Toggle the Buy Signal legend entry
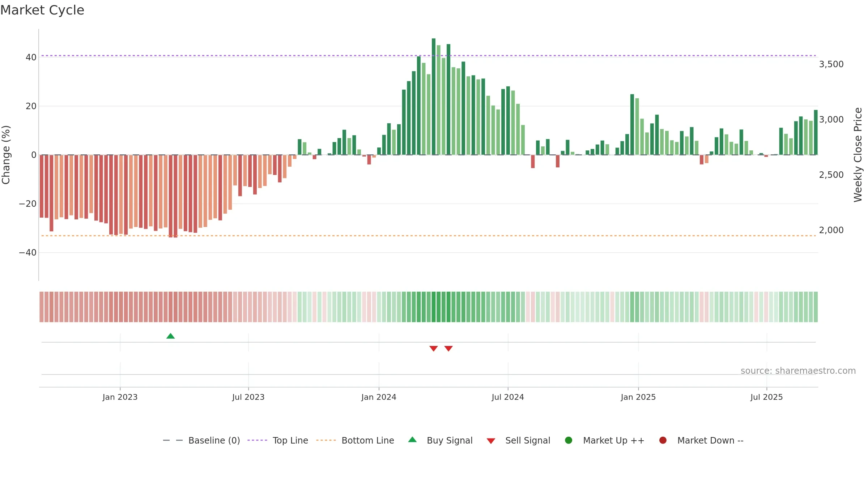The width and height of the screenshot is (868, 488). point(440,440)
